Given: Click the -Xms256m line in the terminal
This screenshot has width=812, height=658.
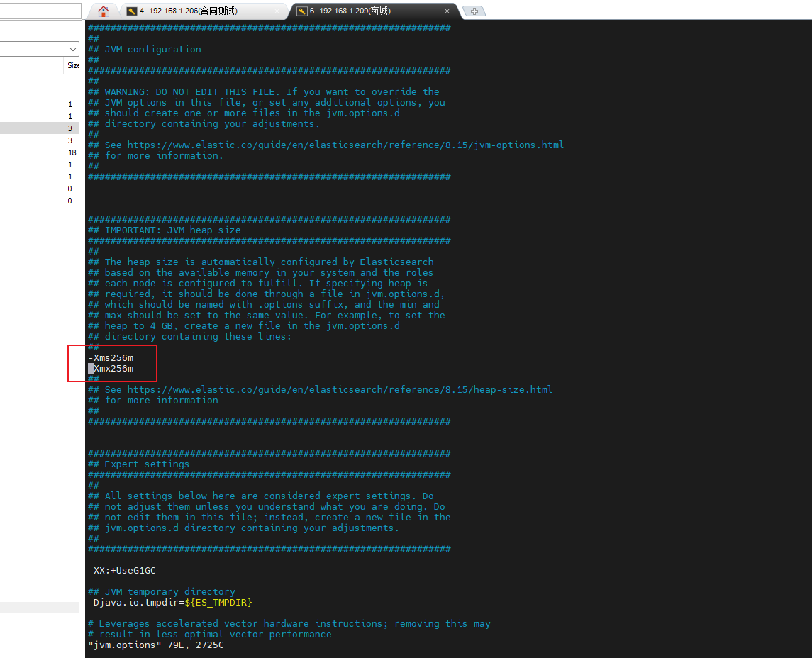Looking at the screenshot, I should (x=111, y=358).
